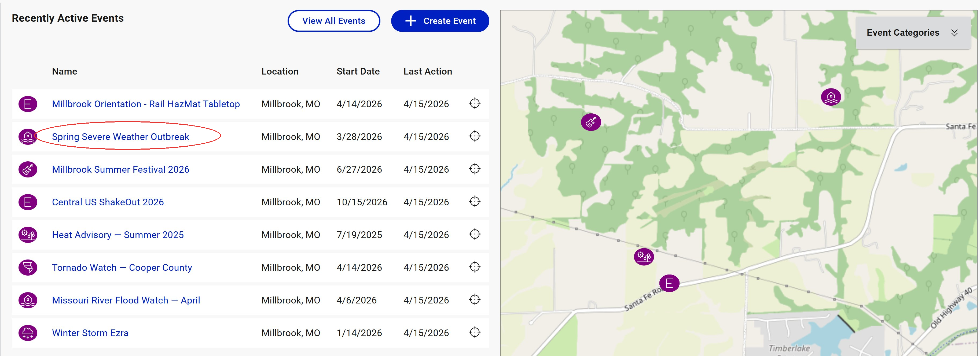Select the purple E marker near Santa Fe Road
Viewport: 980px width, 356px height.
[x=670, y=283]
